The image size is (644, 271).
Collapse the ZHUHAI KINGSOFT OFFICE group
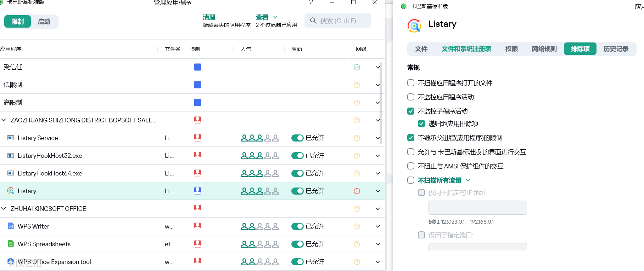point(4,208)
